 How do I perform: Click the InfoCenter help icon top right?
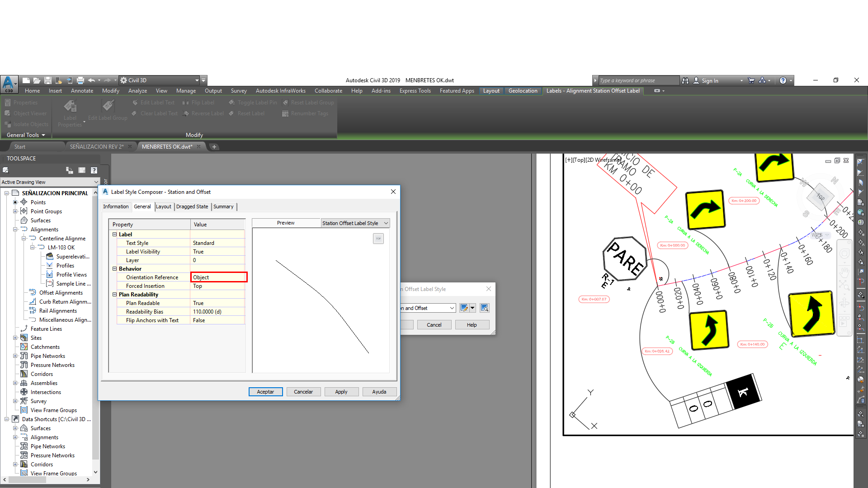pyautogui.click(x=783, y=80)
